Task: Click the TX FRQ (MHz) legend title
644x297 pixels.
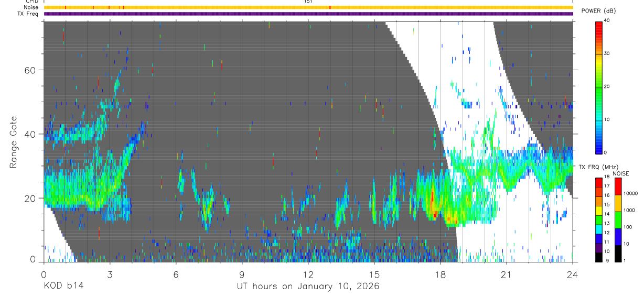Action: click(x=599, y=167)
